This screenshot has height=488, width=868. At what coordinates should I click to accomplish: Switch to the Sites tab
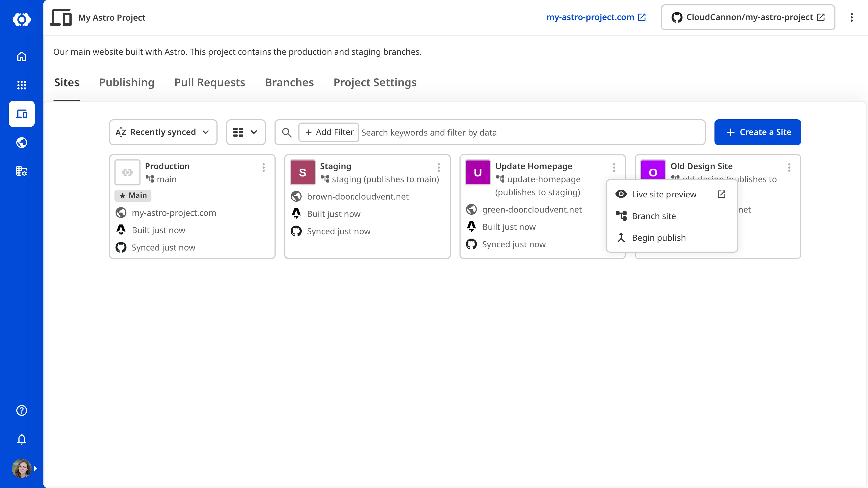(67, 82)
